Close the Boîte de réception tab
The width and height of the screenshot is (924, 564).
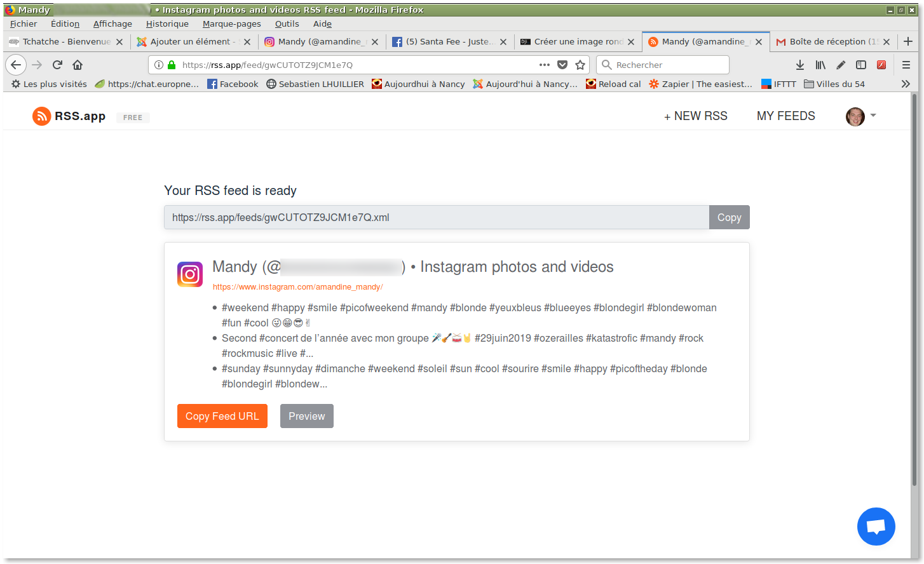click(887, 42)
